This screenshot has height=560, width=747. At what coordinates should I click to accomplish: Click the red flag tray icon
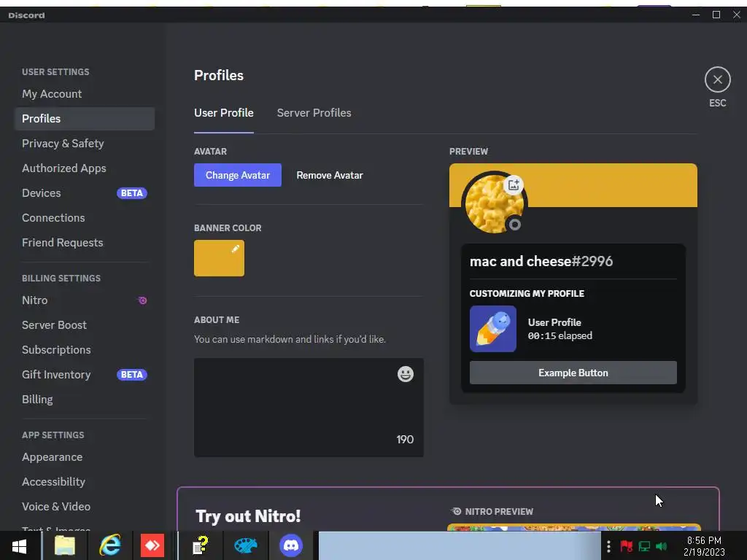(627, 545)
